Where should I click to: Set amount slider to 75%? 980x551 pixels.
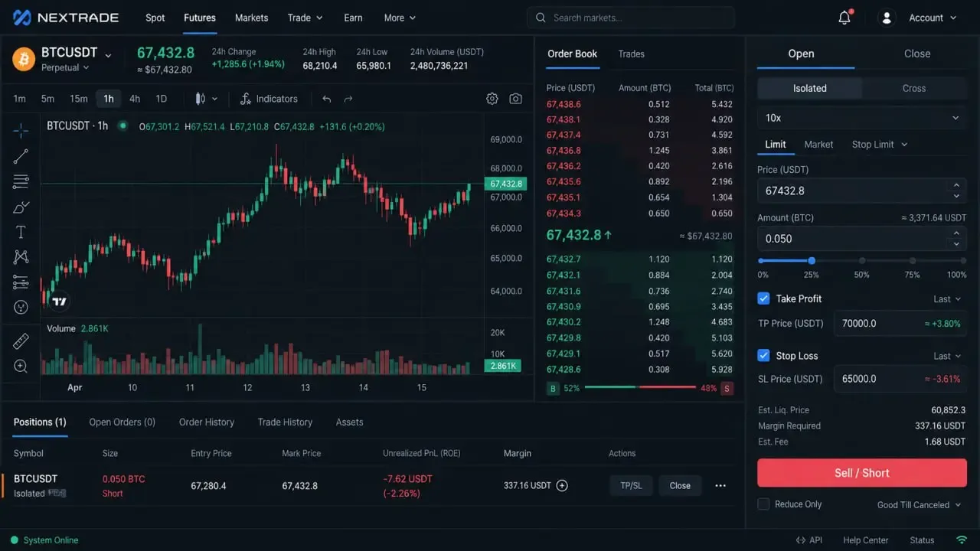coord(913,261)
